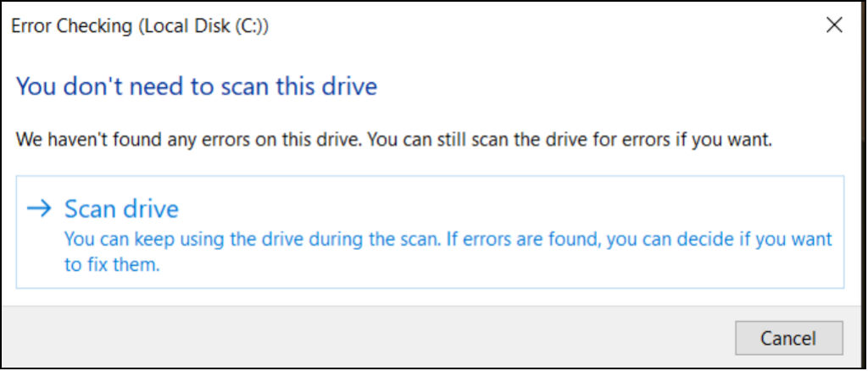
Task: Close the Error Checking dialog with X
Action: coord(834,25)
